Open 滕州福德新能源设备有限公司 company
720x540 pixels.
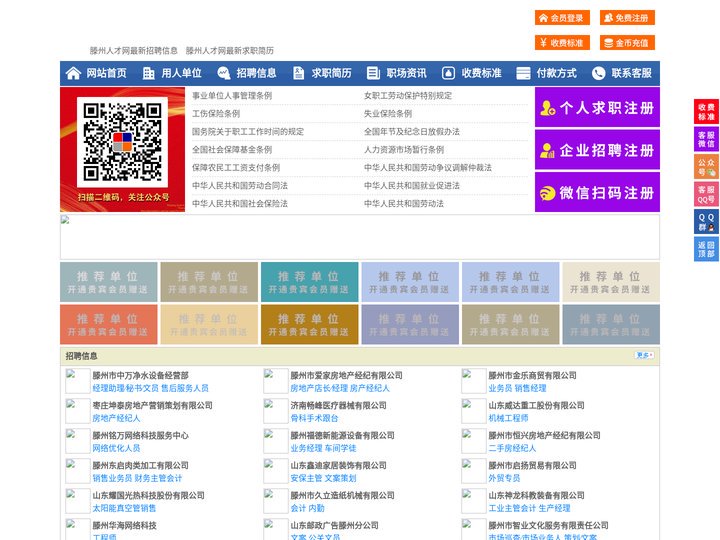(x=343, y=435)
